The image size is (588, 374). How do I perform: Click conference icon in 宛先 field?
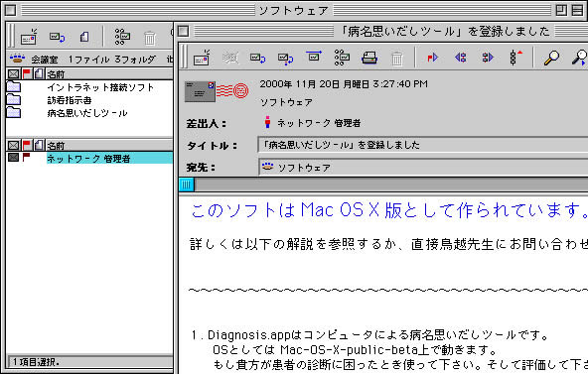(267, 167)
